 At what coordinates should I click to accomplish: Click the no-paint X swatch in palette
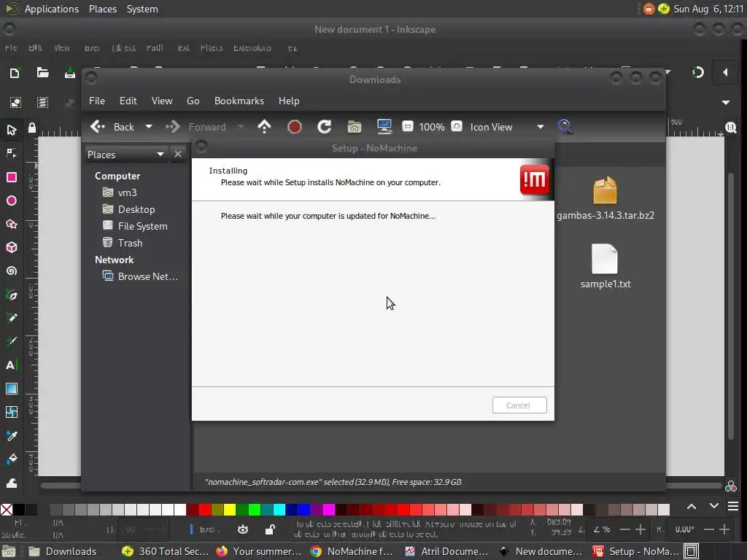click(x=7, y=510)
